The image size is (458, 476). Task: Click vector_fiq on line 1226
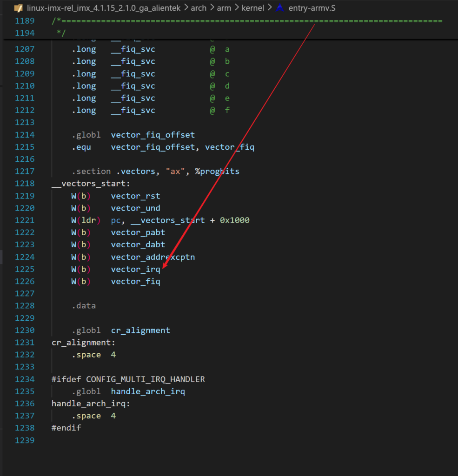tap(135, 281)
